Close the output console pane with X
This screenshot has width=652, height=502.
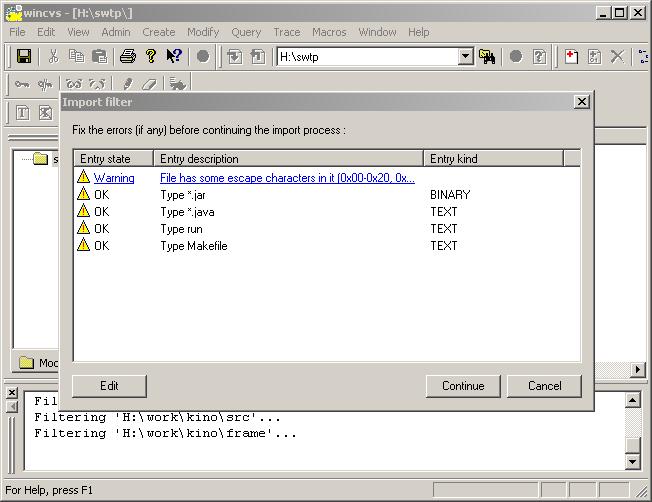(12, 392)
